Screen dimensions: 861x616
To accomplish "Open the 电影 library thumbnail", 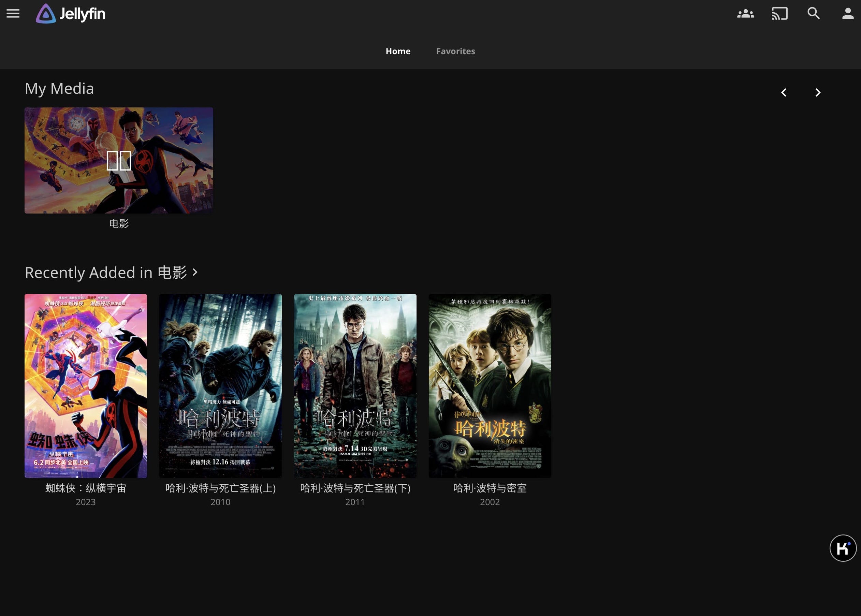I will (119, 160).
